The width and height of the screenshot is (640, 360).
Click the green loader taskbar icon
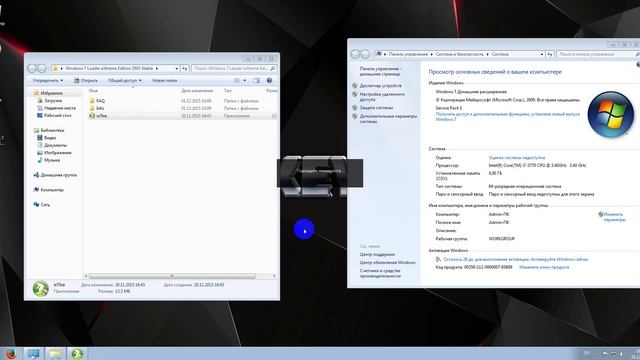[x=77, y=354]
